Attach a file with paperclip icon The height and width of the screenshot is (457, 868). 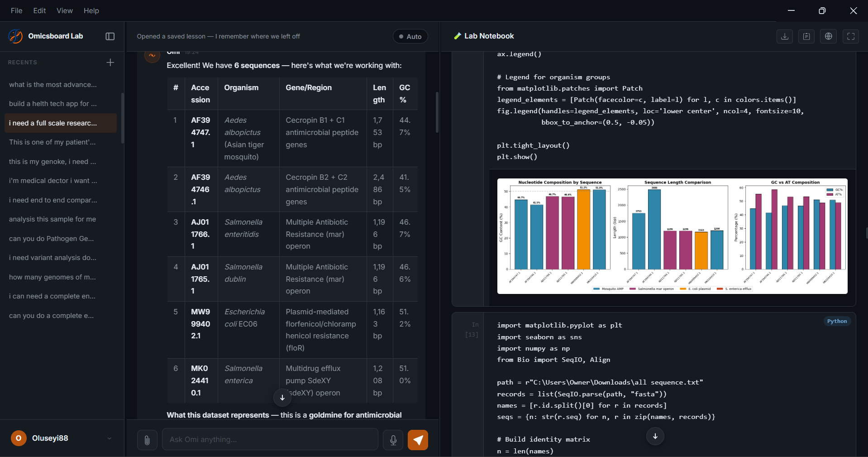click(x=147, y=440)
